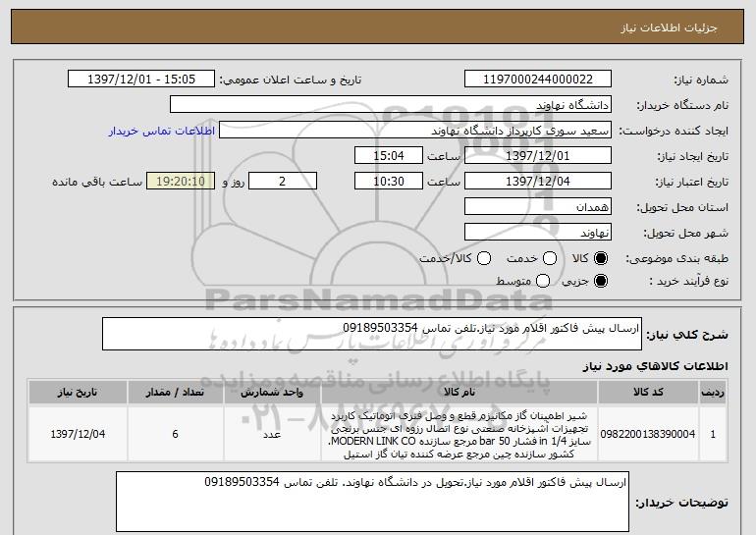
Task: Click the 'واحد شمارش' column header
Action: tap(272, 393)
